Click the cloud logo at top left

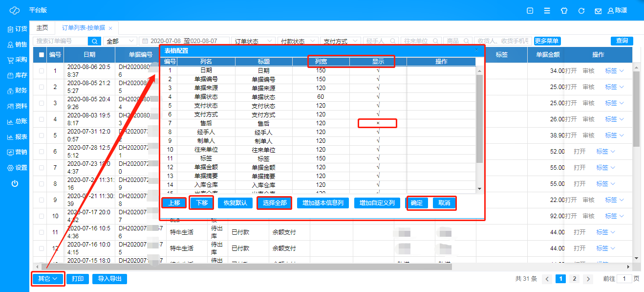point(15,10)
